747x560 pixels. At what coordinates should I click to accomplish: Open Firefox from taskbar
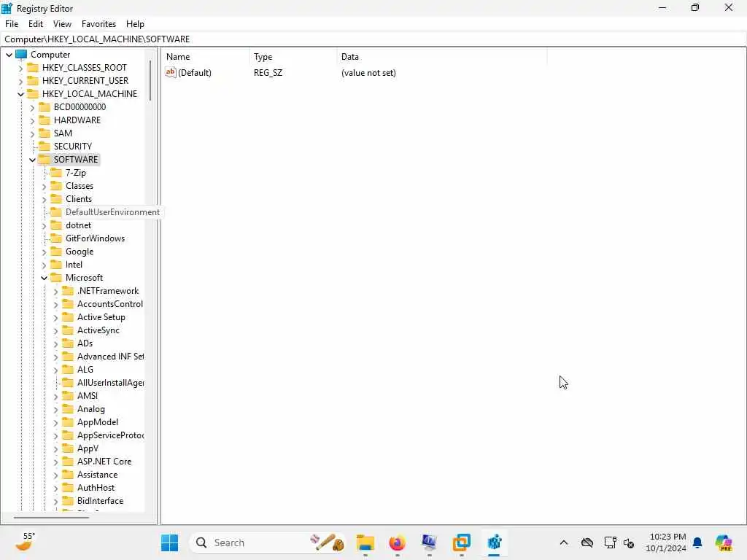click(398, 542)
